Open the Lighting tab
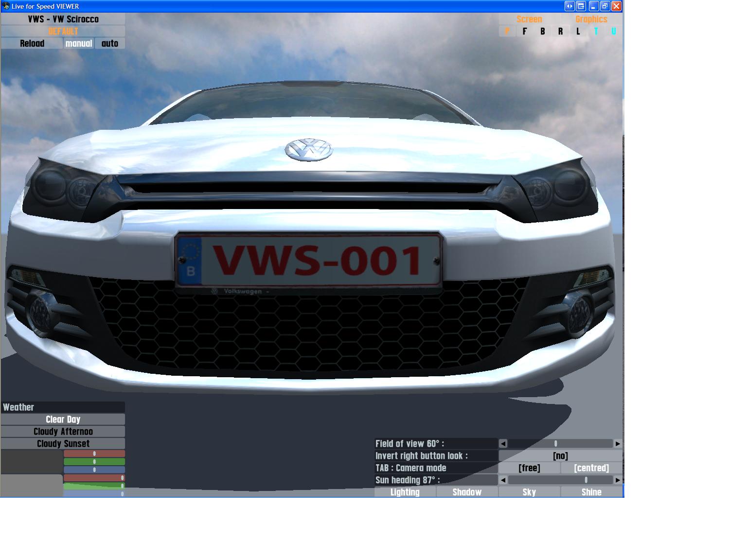 405,492
